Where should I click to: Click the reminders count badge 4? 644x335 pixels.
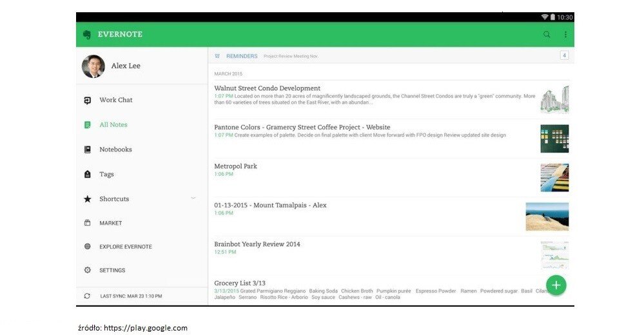[x=564, y=55]
